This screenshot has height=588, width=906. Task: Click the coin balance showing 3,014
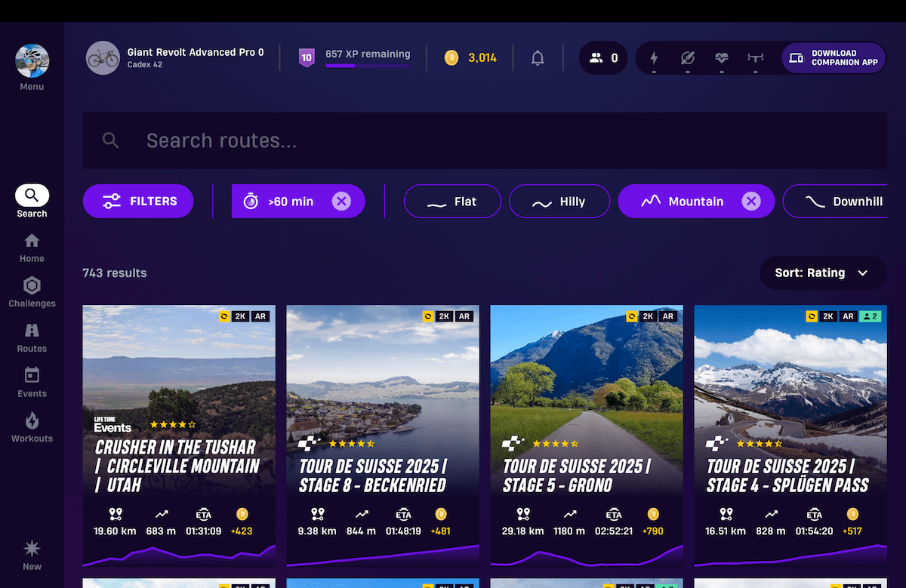click(470, 57)
